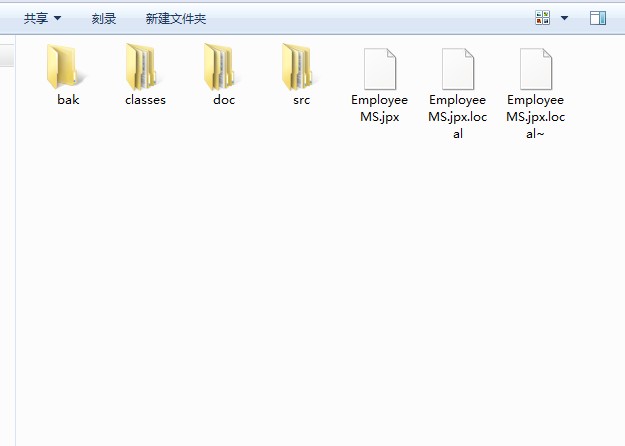The width and height of the screenshot is (625, 446).
Task: Select the EmployeeMS.jpx.local~ file icon
Action: click(536, 69)
